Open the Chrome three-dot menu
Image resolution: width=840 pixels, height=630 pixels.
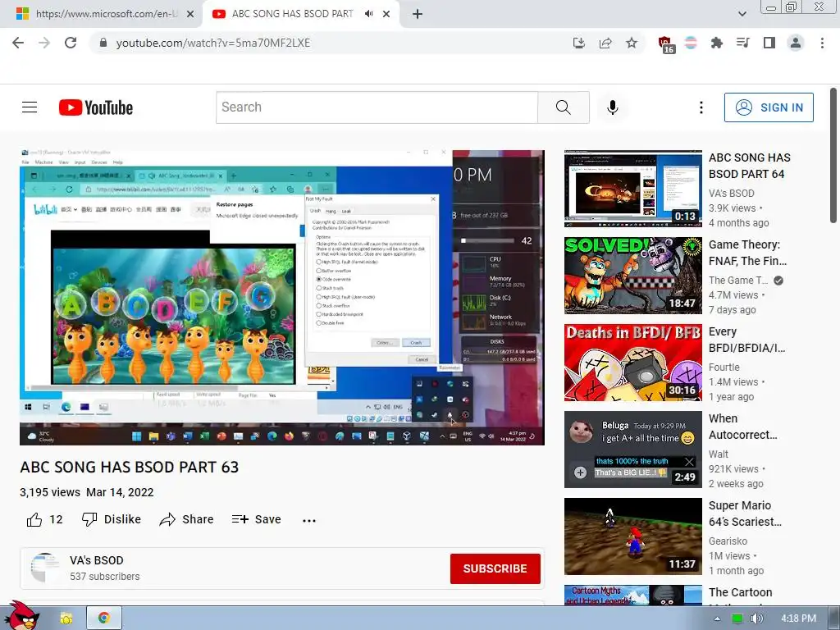tap(822, 43)
